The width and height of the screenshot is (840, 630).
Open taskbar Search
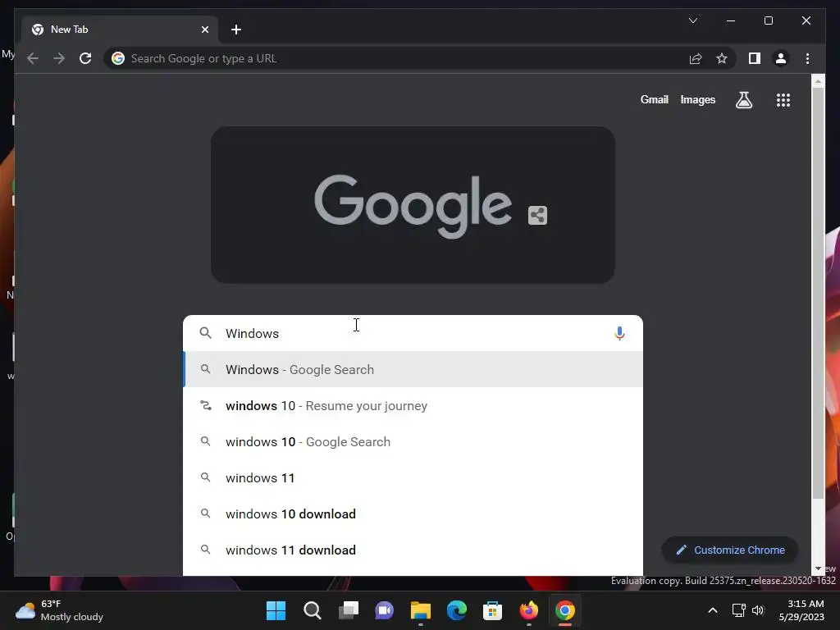313,610
